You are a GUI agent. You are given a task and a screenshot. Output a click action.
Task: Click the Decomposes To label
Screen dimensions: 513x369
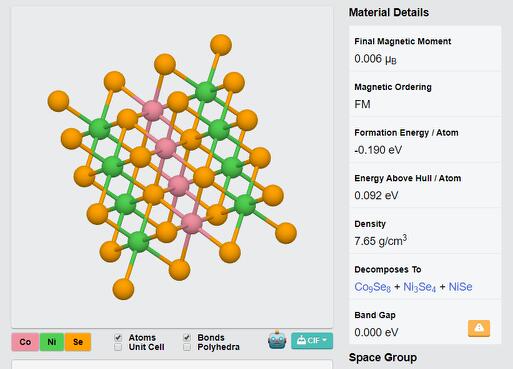tap(388, 269)
